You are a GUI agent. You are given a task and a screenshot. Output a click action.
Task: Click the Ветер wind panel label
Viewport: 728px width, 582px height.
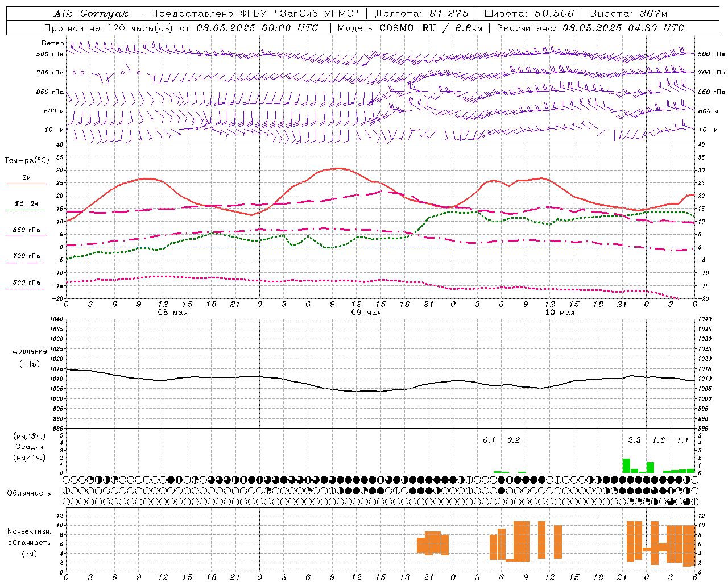[53, 43]
